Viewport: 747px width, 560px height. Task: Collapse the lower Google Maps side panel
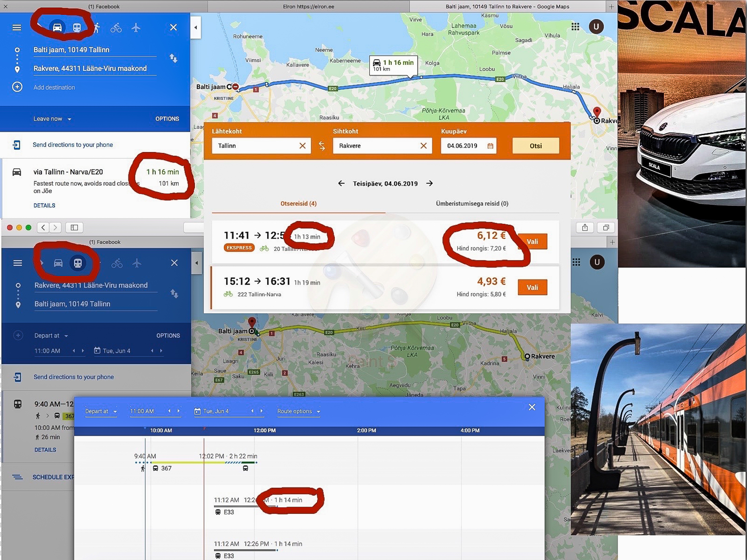click(196, 263)
